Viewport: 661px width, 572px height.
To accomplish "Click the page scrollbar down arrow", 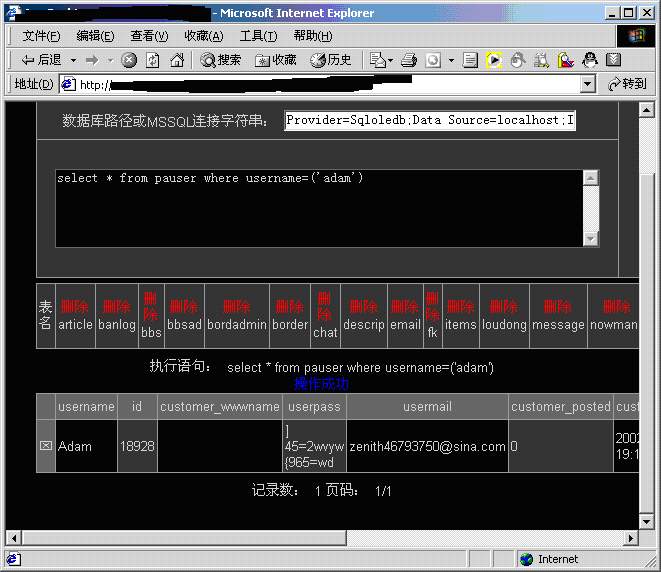I will pyautogui.click(x=646, y=521).
